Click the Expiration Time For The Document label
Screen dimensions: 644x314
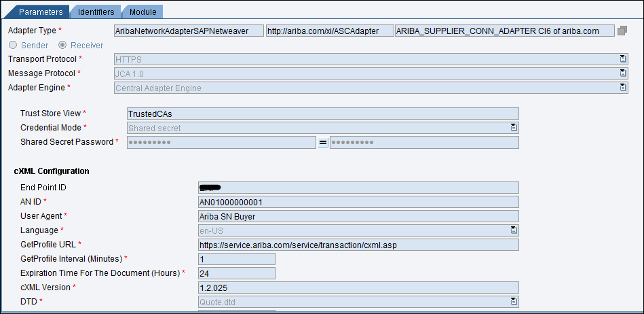click(100, 273)
